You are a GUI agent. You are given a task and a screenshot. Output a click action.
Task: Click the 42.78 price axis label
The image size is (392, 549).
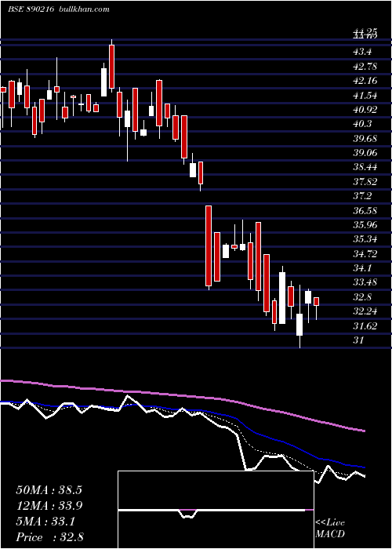click(365, 66)
